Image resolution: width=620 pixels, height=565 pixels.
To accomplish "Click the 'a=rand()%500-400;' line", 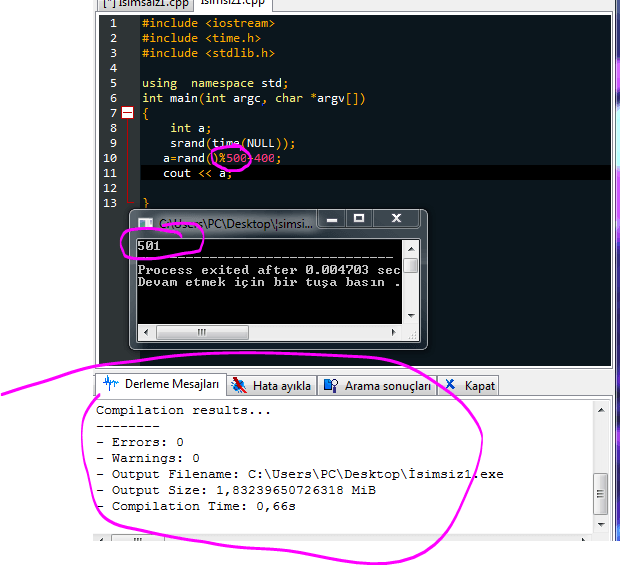I will tap(222, 159).
